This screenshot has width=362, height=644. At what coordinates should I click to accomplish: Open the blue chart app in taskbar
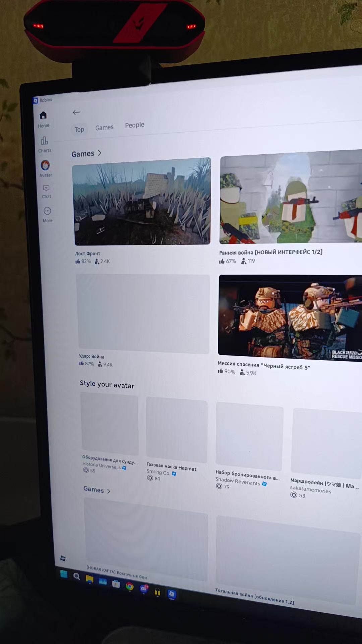pos(103,582)
